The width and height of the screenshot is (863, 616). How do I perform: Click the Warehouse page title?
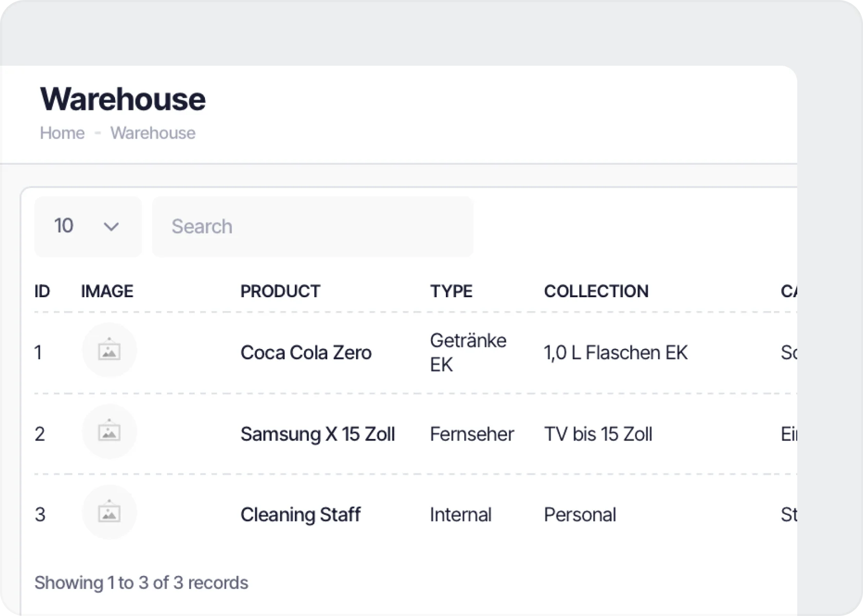(123, 99)
